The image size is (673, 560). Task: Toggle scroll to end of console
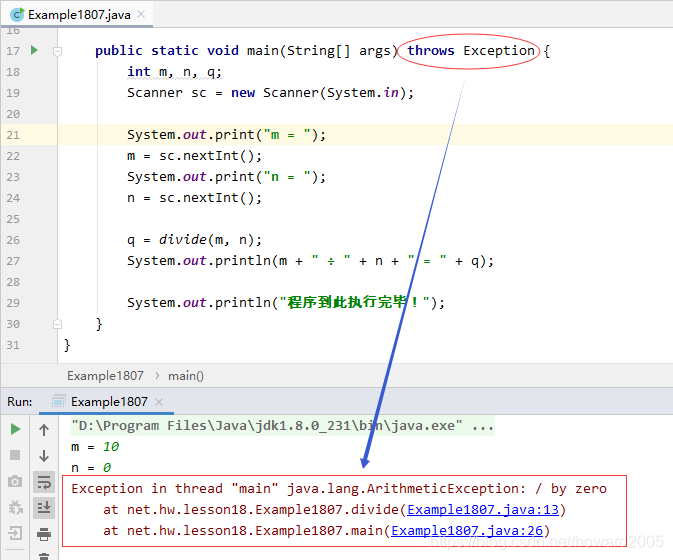(44, 508)
